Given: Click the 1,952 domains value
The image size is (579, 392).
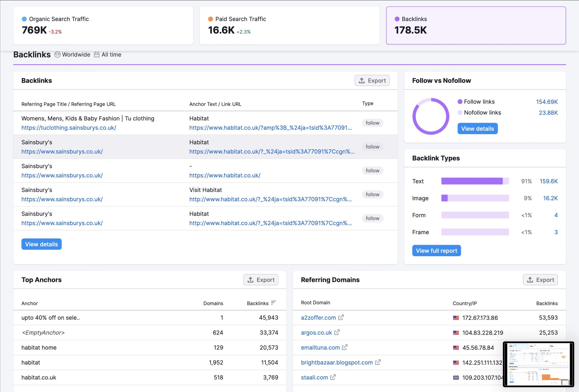Looking at the screenshot, I should coord(216,362).
